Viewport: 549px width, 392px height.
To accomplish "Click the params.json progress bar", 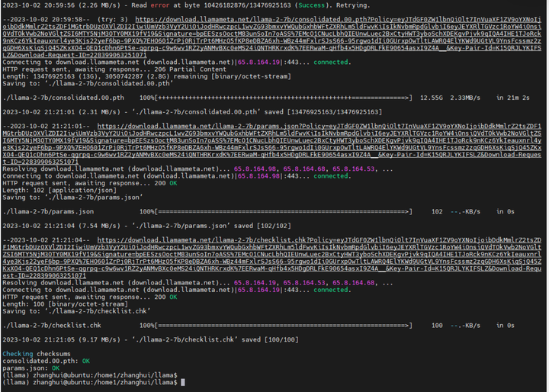I will (275, 211).
